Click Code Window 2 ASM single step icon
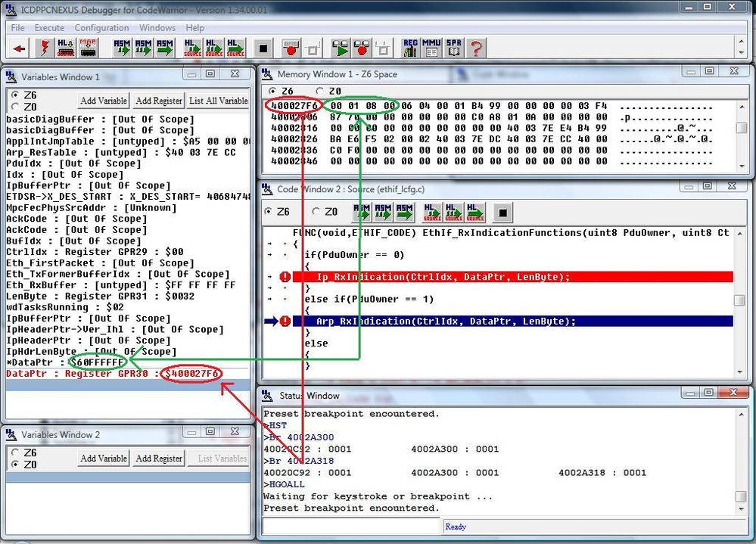The width and height of the screenshot is (756, 544). (x=362, y=212)
